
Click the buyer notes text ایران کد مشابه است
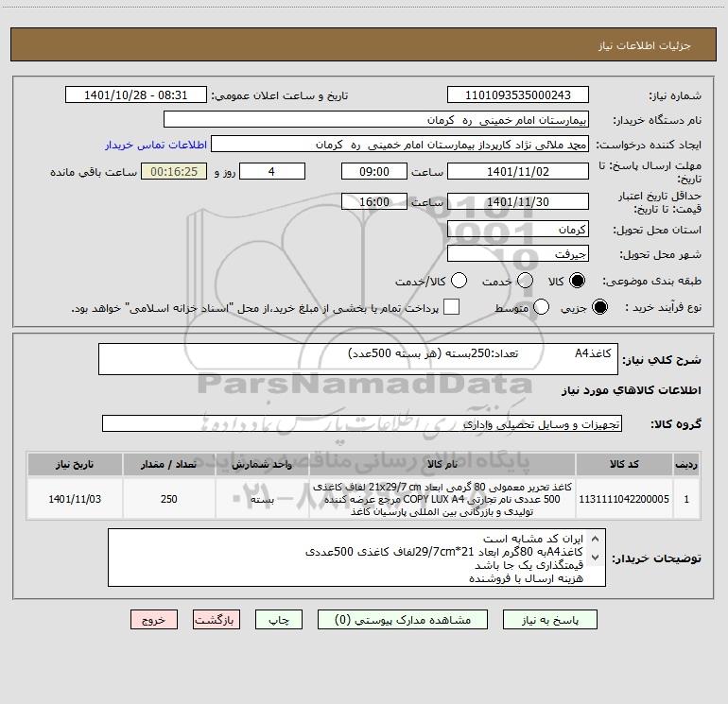[x=533, y=539]
